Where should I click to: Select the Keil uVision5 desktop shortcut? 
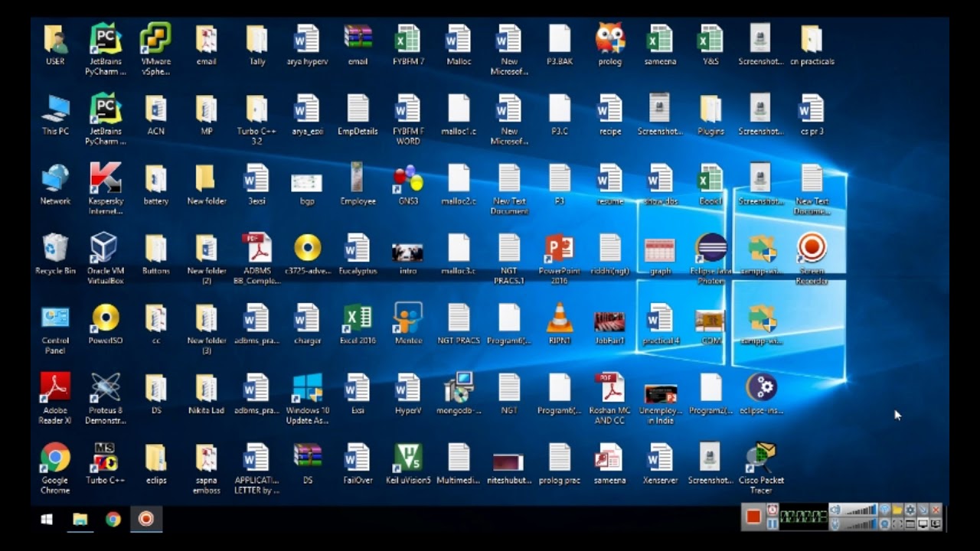point(408,463)
